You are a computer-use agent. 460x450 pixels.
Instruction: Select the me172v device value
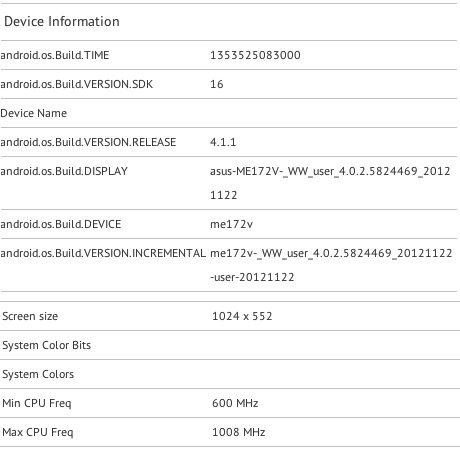pos(231,224)
